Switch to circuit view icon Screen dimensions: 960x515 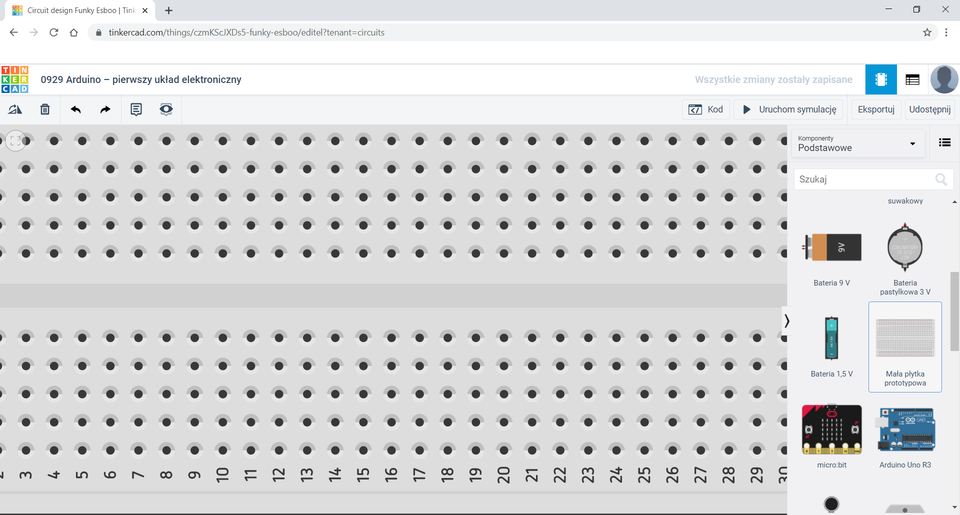(881, 79)
